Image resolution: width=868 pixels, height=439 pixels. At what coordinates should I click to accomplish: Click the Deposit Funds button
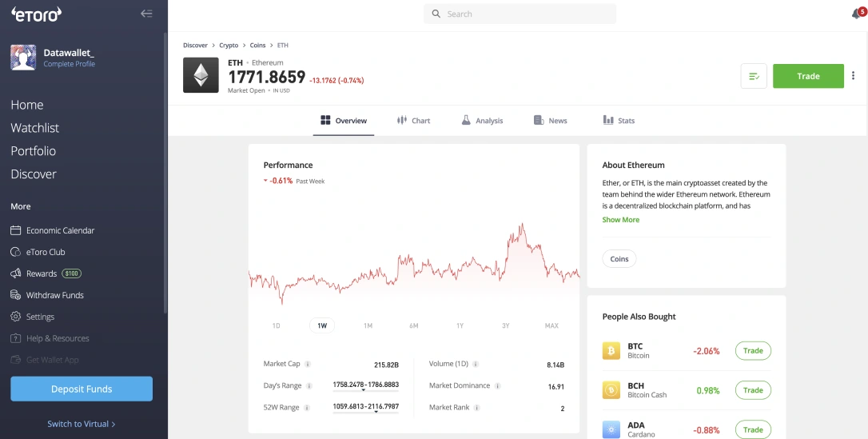(x=82, y=389)
